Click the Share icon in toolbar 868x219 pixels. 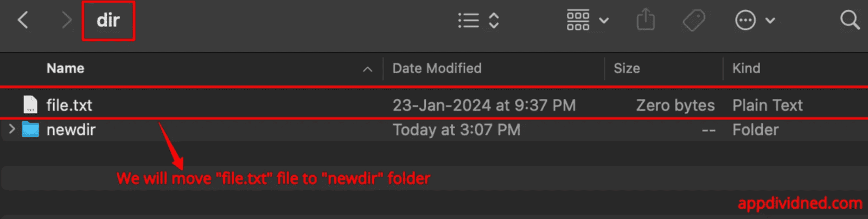(x=646, y=21)
